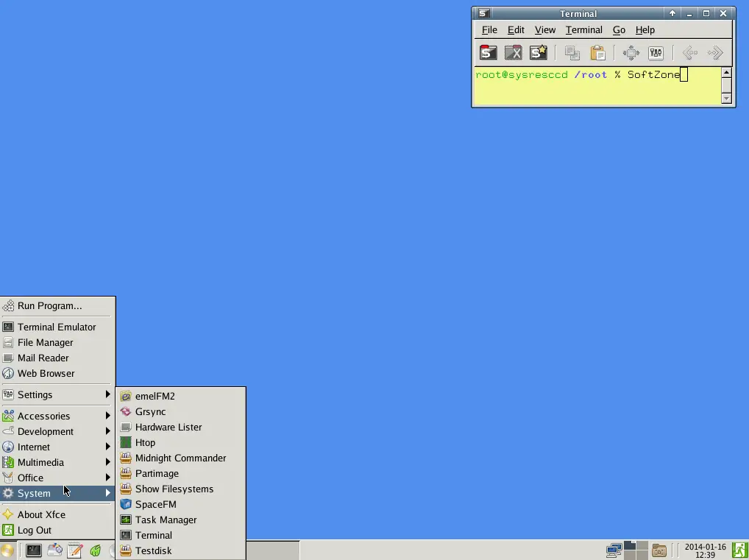This screenshot has height=560, width=749.
Task: Launch Mail Reader
Action: (x=57, y=358)
